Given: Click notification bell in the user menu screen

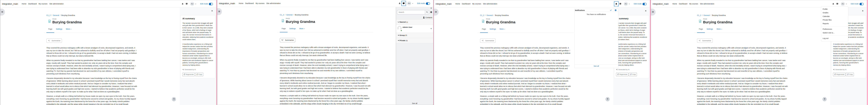Looking at the screenshot, I should coord(833,4).
